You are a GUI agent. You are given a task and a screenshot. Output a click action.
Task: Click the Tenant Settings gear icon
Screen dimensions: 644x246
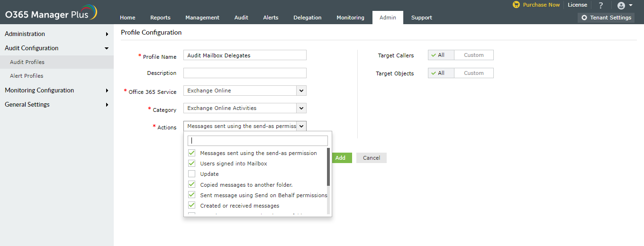[x=584, y=18]
